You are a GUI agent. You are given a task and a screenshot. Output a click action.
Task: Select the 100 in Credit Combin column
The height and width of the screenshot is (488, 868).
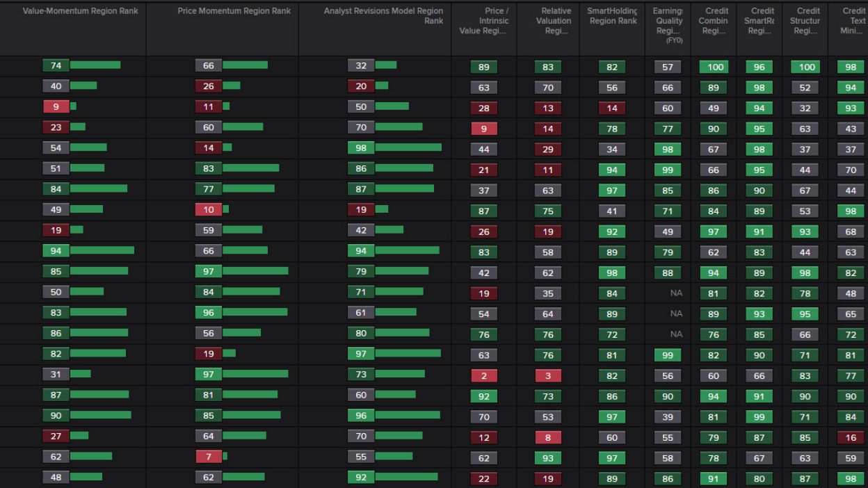[x=713, y=67]
